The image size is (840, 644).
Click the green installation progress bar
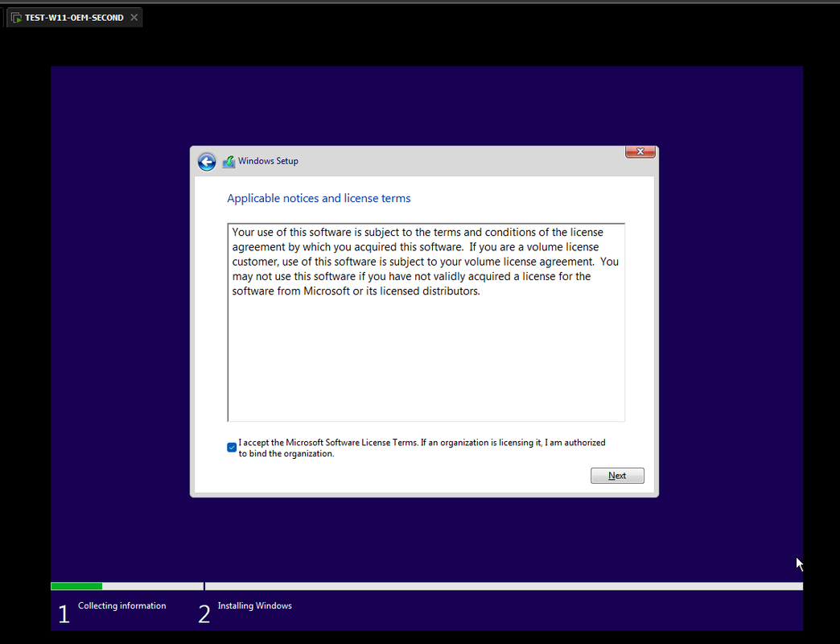point(76,586)
